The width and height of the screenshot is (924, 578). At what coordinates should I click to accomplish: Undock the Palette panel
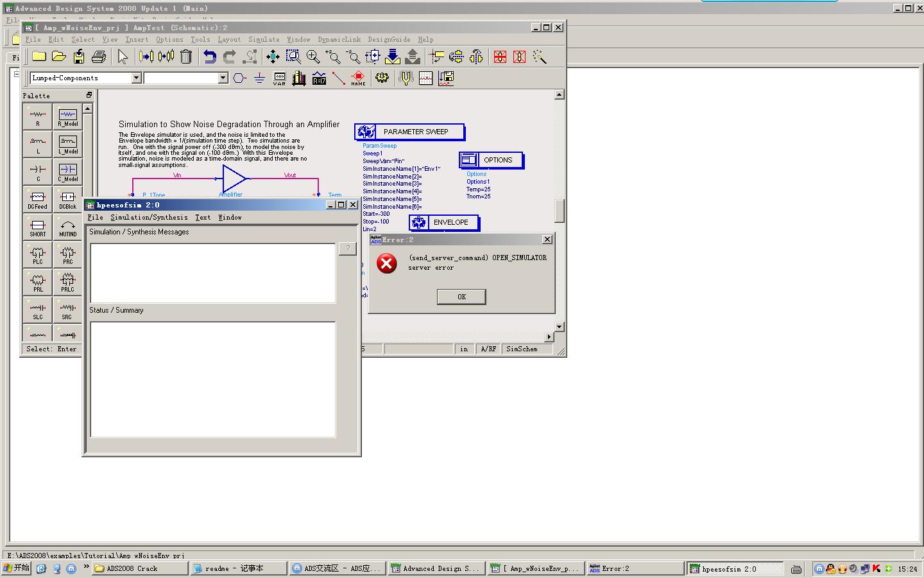[89, 95]
